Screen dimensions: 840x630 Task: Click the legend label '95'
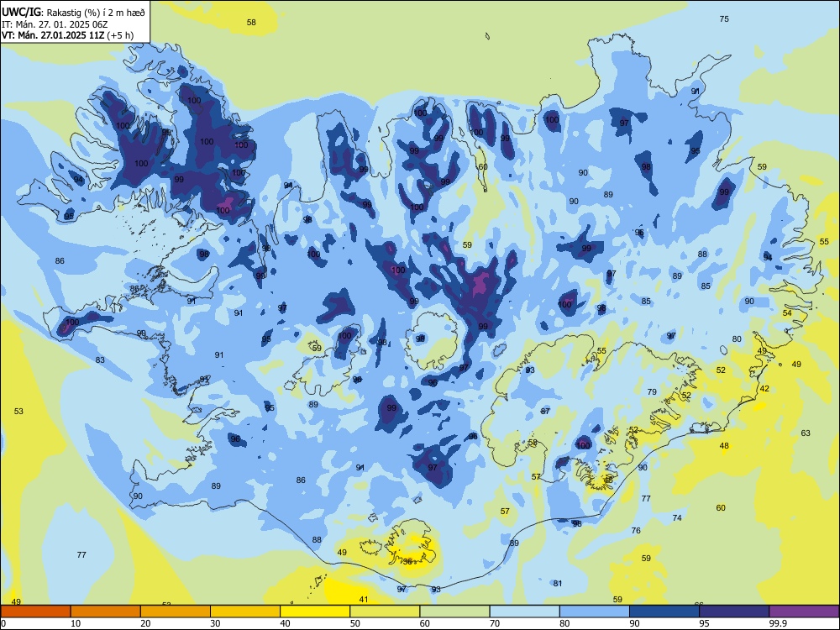(704, 623)
